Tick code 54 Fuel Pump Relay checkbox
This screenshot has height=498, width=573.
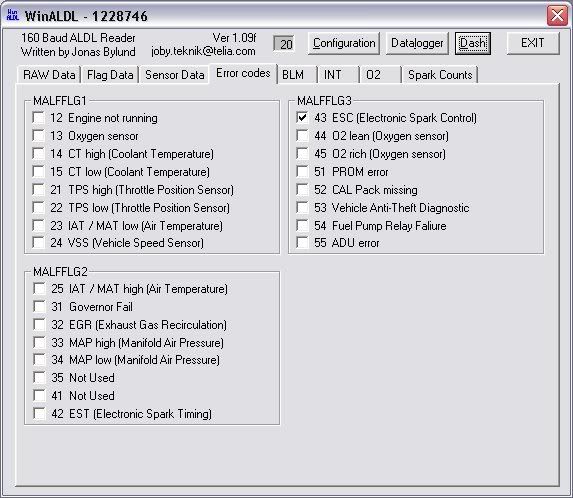(x=302, y=225)
